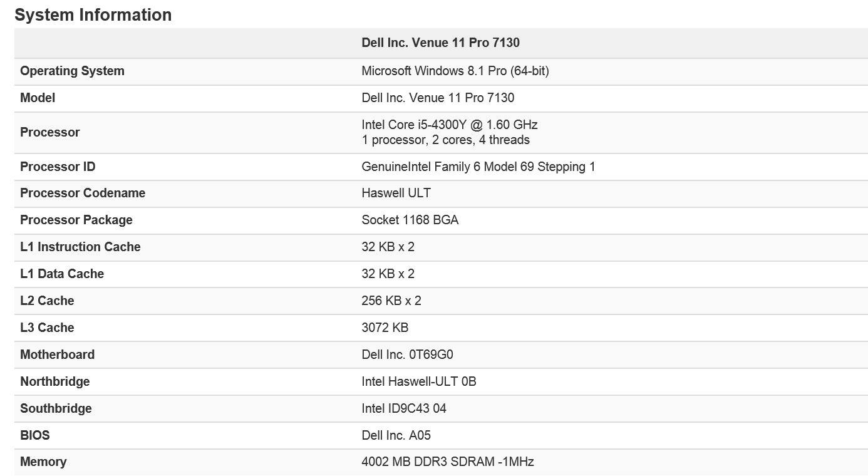Screen dimensions: 868x476
Task: Click the 256 KB x 2 L2 Cache value
Action: (391, 301)
